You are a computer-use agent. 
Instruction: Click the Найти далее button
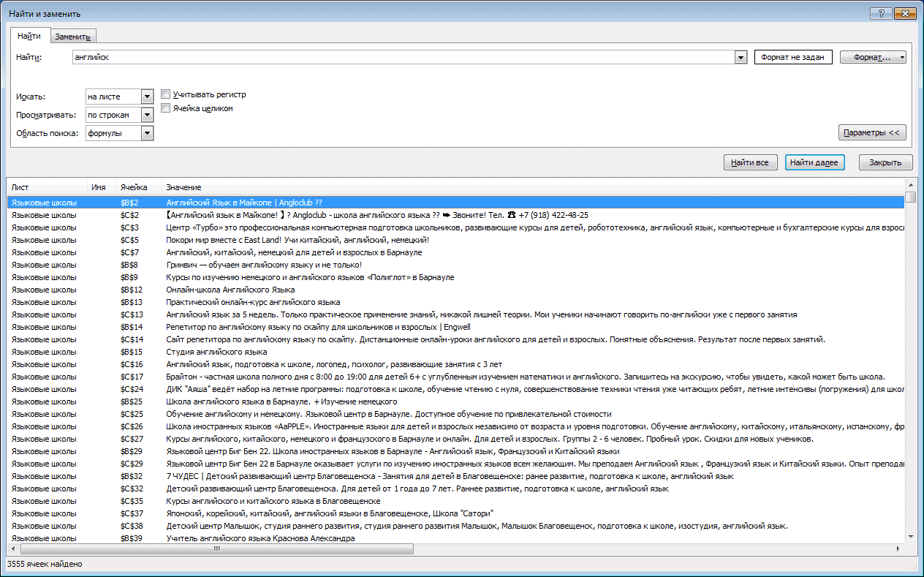[x=815, y=162]
